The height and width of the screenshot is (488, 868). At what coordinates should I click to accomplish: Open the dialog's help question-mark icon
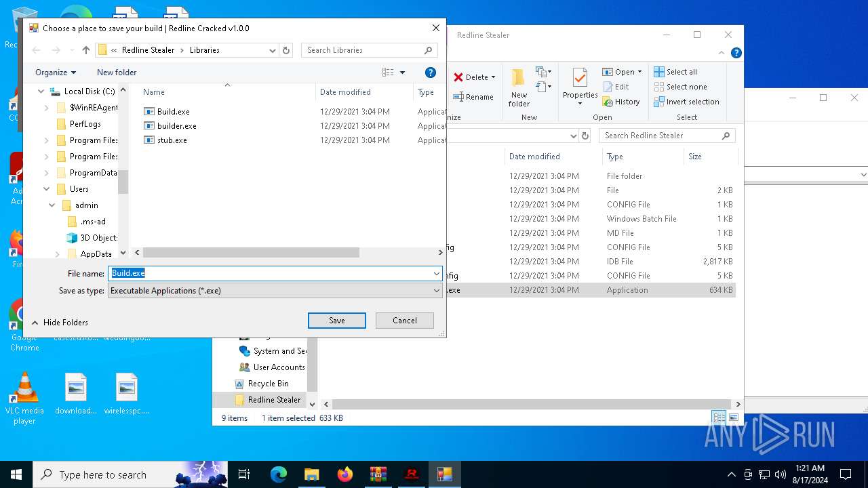430,73
